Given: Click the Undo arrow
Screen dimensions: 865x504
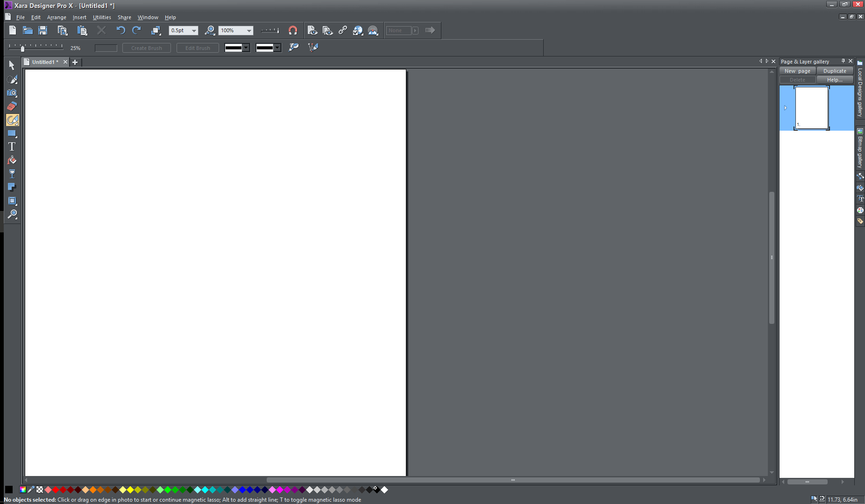Looking at the screenshot, I should pos(121,30).
